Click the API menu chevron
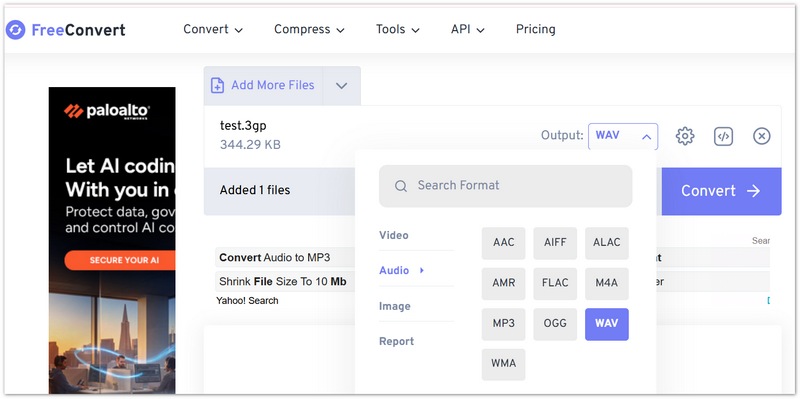The height and width of the screenshot is (399, 800). 480,31
